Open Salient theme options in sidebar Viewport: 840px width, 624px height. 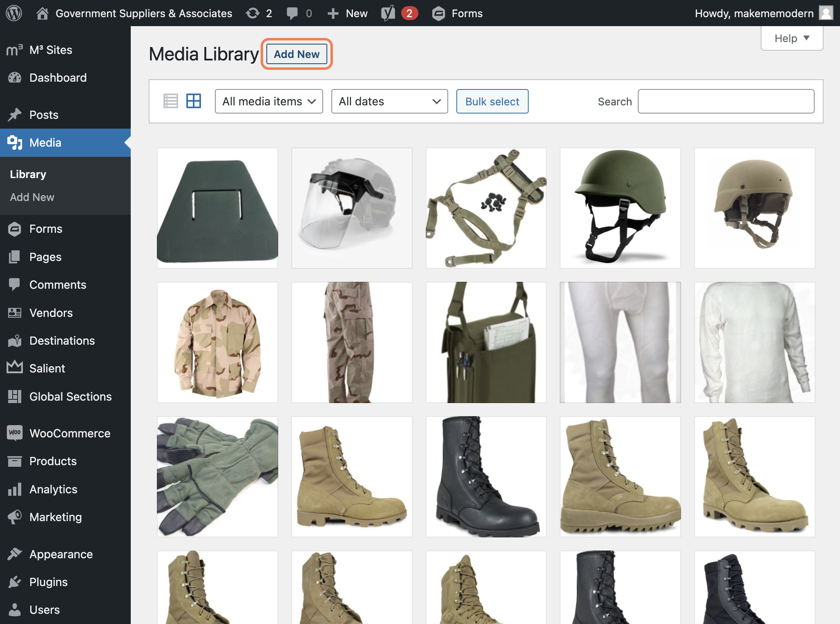coord(65,368)
